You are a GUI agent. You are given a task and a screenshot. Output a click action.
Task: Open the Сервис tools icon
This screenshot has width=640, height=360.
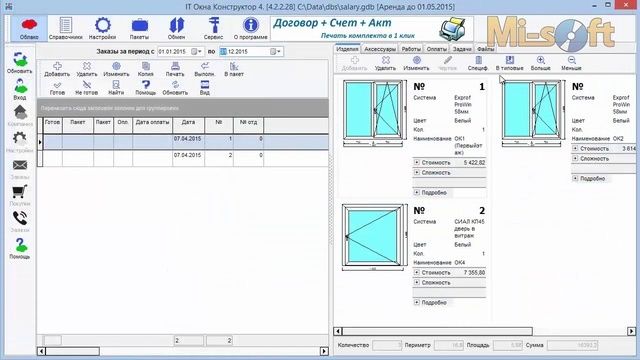pyautogui.click(x=213, y=28)
